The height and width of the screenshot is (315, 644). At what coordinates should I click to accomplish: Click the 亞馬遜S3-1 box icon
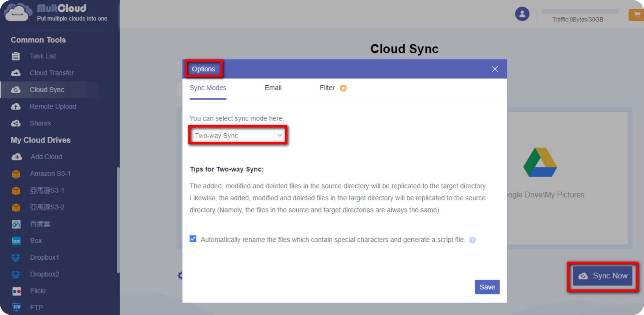pyautogui.click(x=16, y=190)
